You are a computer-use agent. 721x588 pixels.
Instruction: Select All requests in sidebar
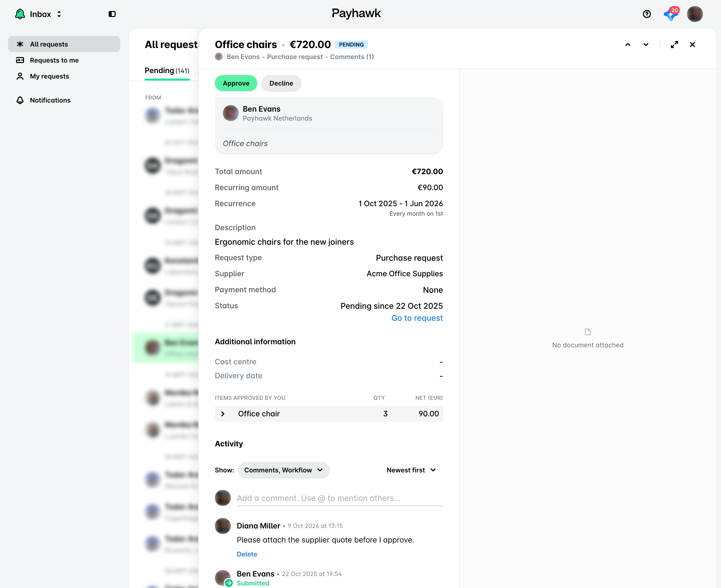click(x=64, y=44)
